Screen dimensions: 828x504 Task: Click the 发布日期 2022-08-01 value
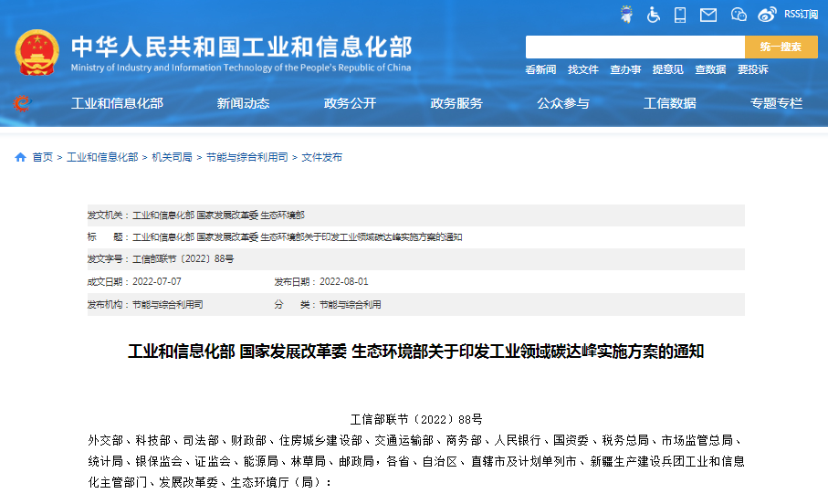coord(344,281)
